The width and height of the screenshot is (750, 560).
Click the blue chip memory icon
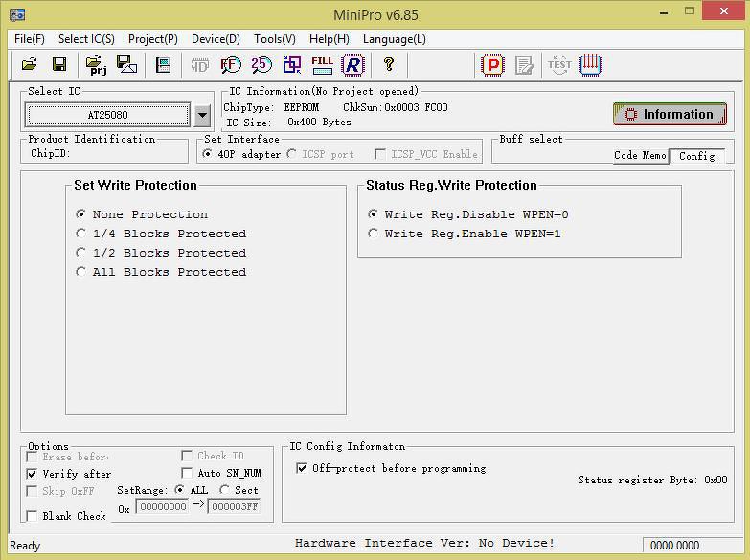click(x=590, y=64)
